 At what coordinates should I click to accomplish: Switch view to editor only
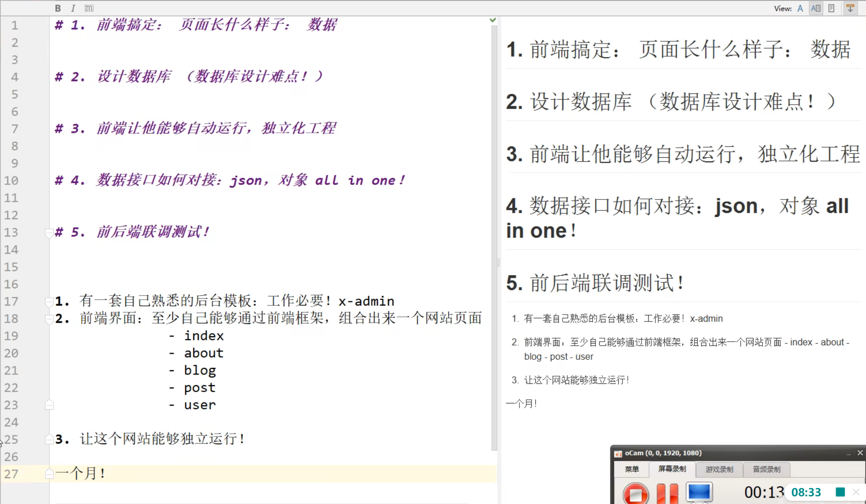click(x=800, y=8)
